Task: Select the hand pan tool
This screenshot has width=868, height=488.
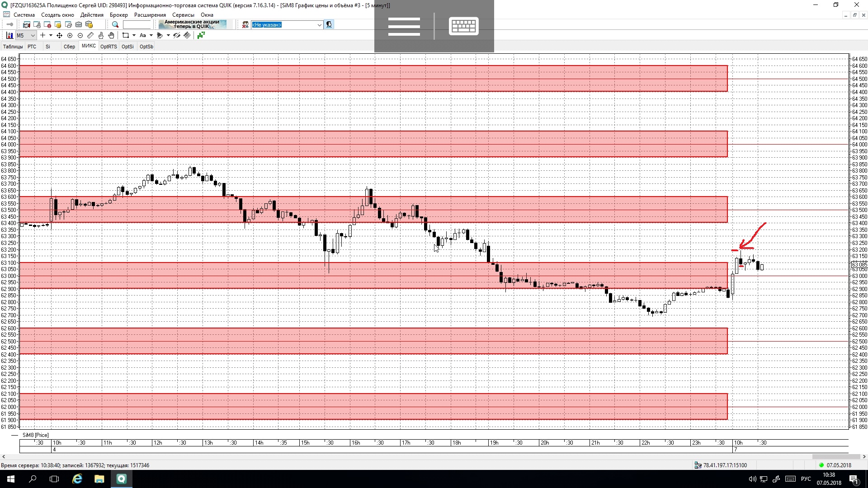Action: (111, 35)
